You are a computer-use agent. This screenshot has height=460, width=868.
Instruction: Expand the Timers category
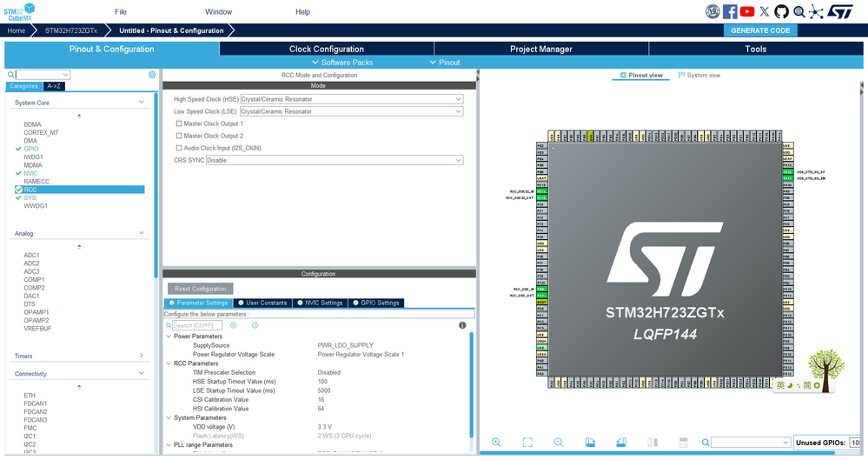coord(79,356)
